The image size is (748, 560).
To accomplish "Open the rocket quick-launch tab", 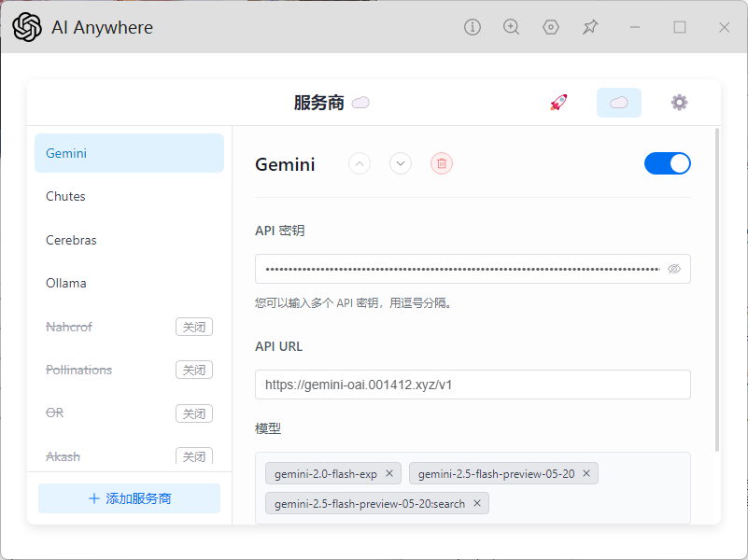I will pyautogui.click(x=558, y=103).
